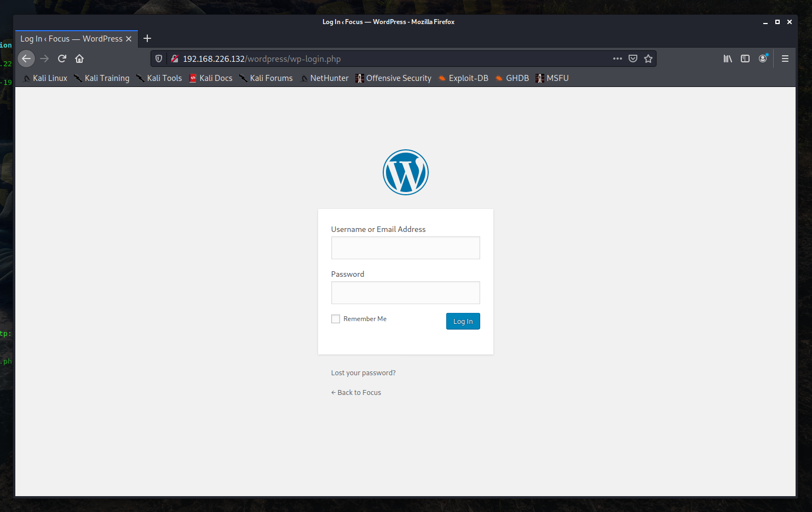Image resolution: width=812 pixels, height=512 pixels.
Task: Open the Kali Forums bookmark
Action: coord(266,78)
